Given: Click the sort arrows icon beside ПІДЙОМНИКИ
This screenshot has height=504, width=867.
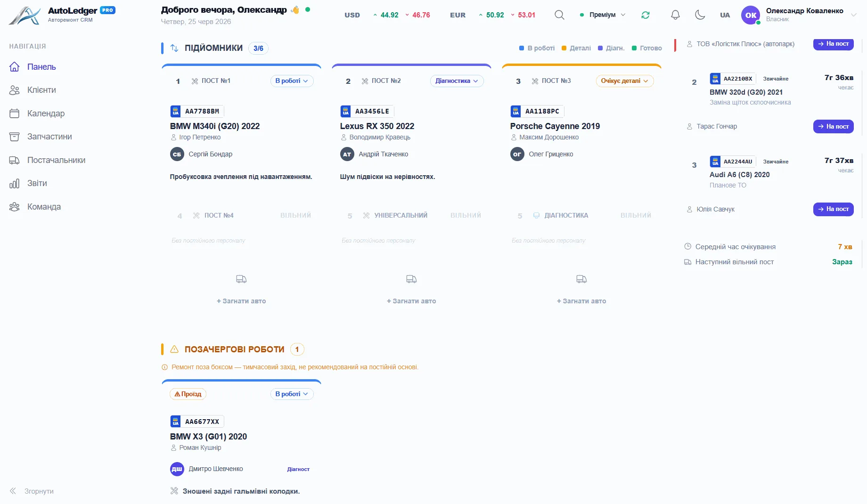Looking at the screenshot, I should click(x=174, y=48).
